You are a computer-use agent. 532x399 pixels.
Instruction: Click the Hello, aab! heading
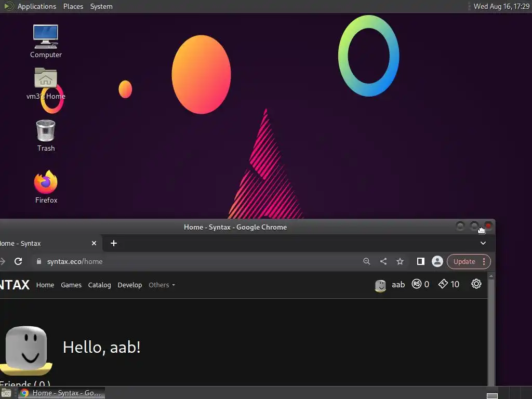(x=101, y=347)
